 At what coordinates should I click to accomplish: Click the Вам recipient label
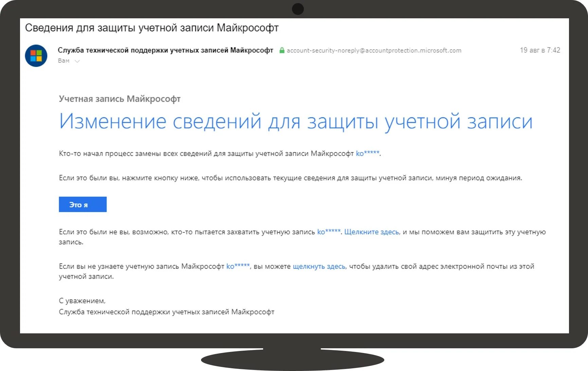63,61
